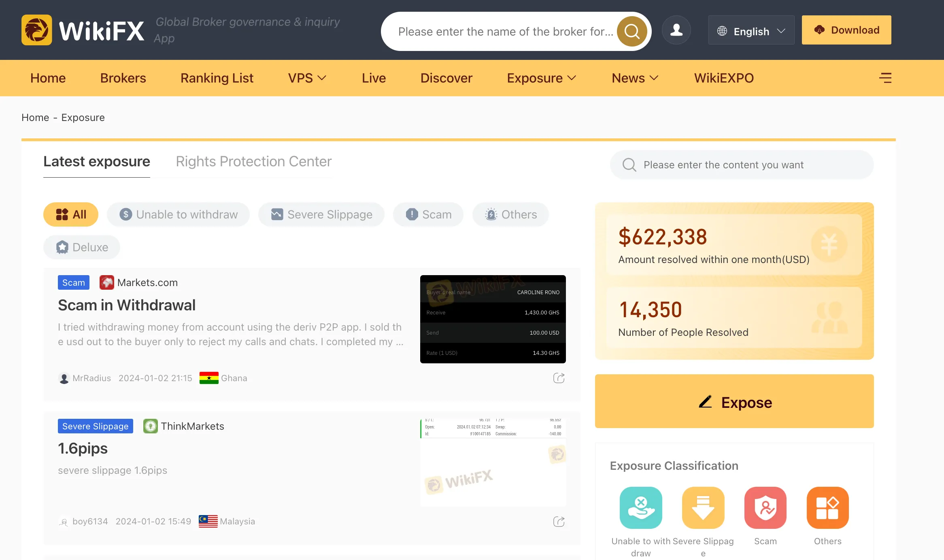Filter exposures by Severe Slippage
Viewport: 944px width, 560px height.
321,214
